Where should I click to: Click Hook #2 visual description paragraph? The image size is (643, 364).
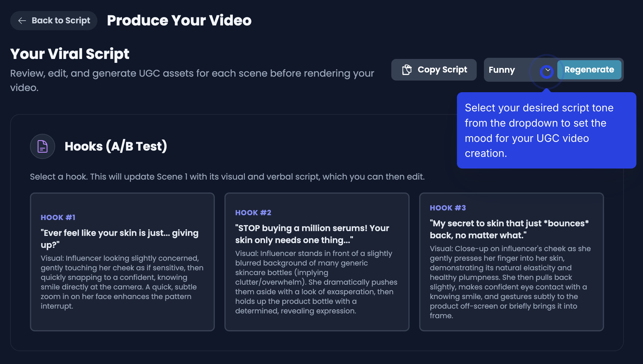pos(316,282)
